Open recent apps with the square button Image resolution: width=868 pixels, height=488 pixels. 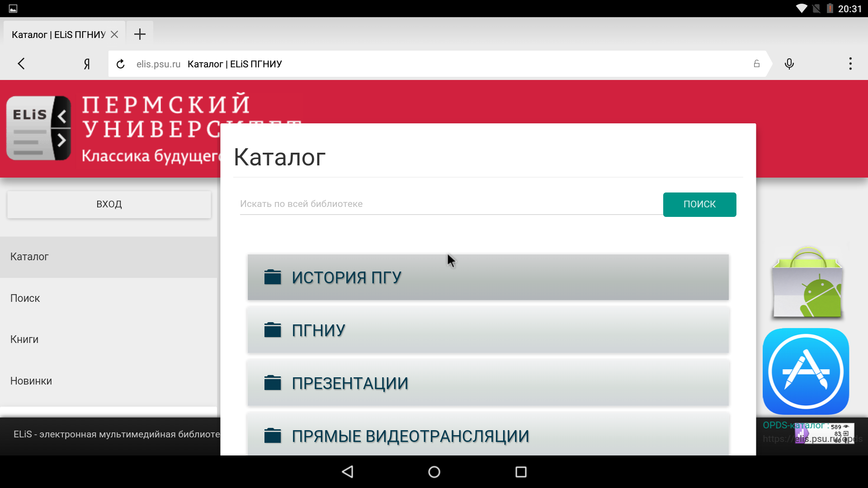tap(520, 472)
